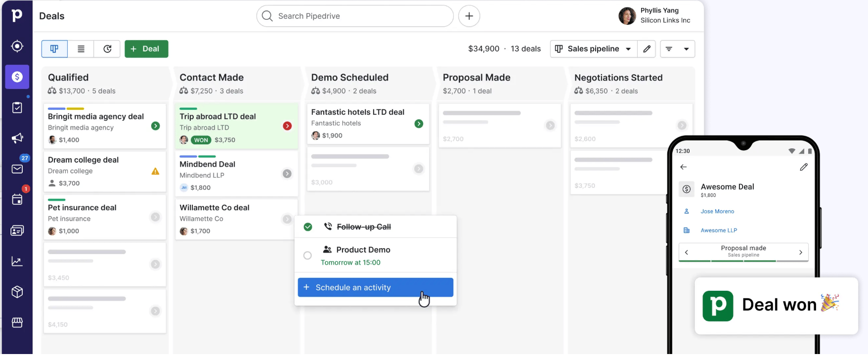
Task: Click the green Deal button
Action: 146,49
